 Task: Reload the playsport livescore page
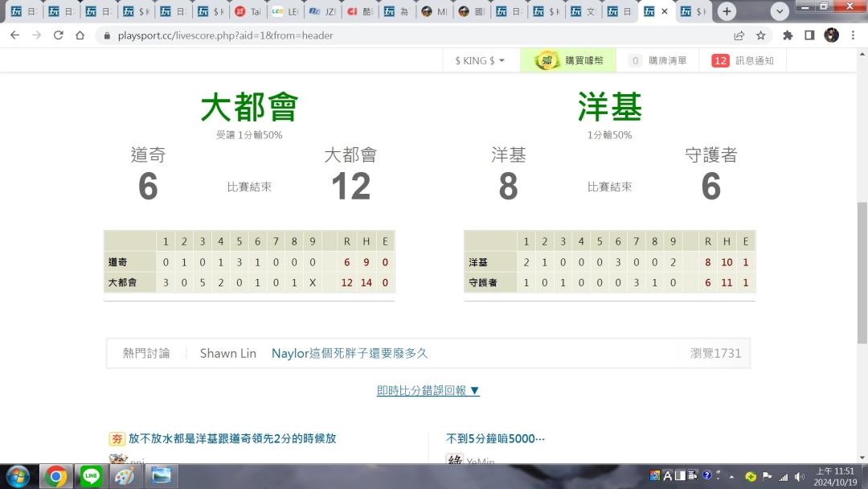point(58,35)
